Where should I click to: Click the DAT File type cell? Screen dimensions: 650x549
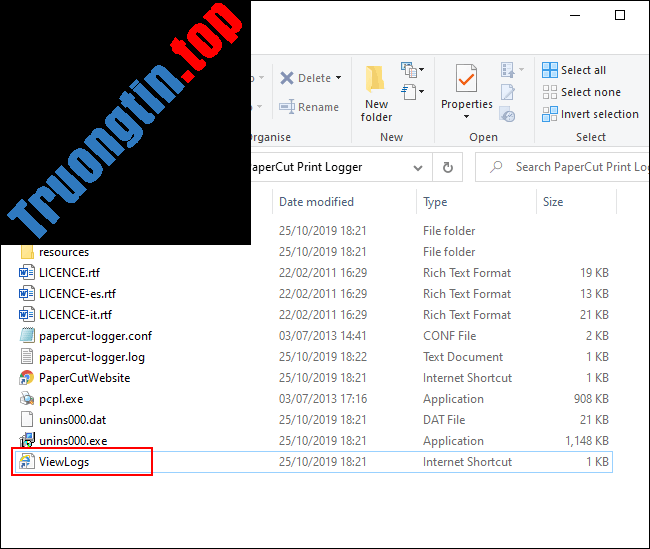(x=444, y=420)
